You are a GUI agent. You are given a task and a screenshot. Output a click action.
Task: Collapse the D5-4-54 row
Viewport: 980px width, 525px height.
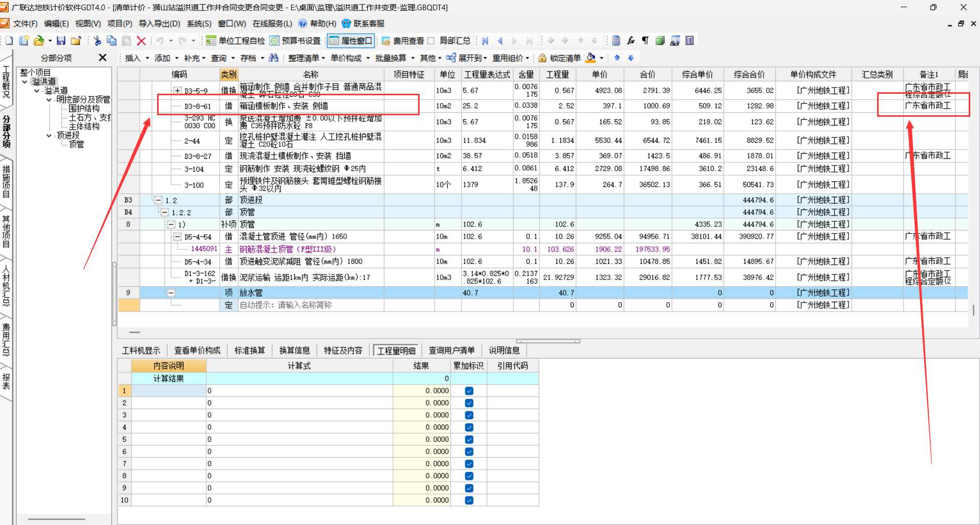pyautogui.click(x=177, y=237)
